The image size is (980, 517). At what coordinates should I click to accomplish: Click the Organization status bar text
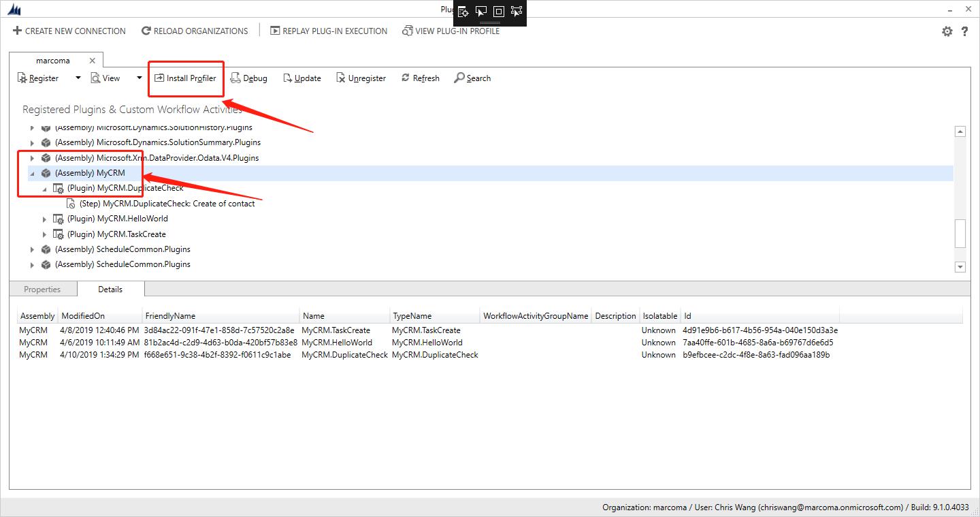785,507
